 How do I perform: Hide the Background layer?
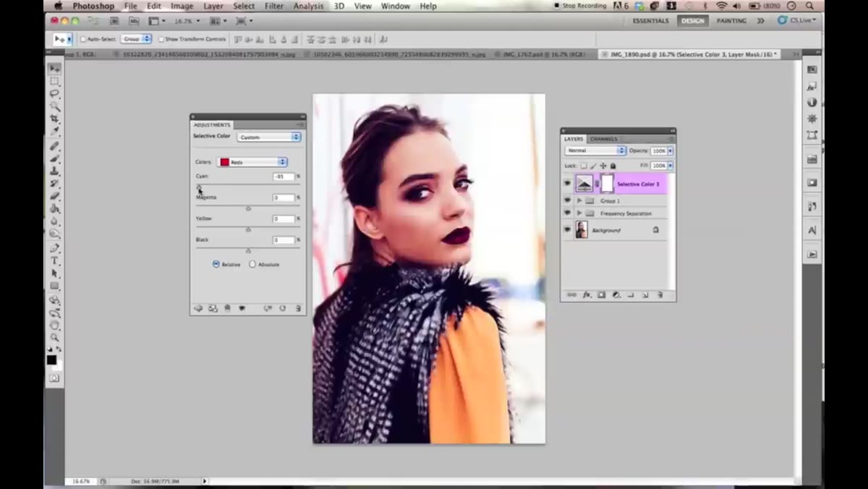click(567, 230)
